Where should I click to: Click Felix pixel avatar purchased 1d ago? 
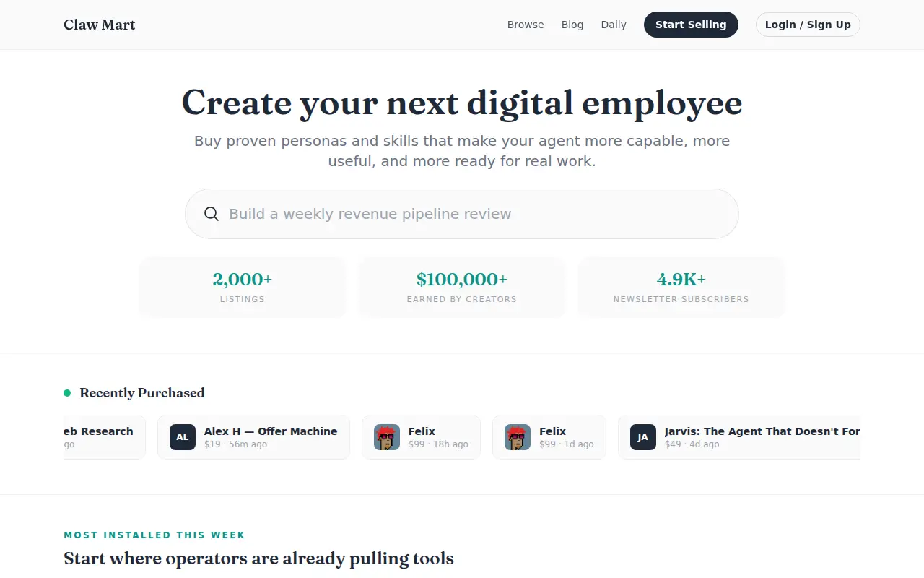click(x=518, y=437)
